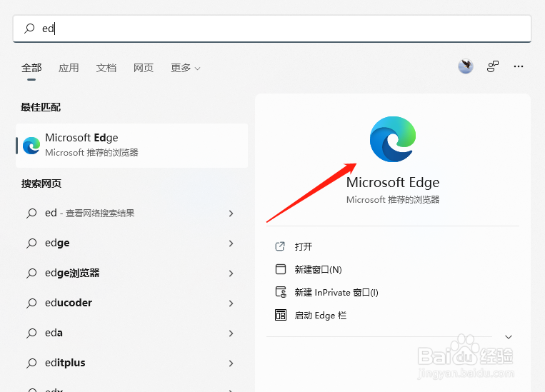545x392 pixels.
Task: Select the 全部 tab
Action: pos(31,68)
